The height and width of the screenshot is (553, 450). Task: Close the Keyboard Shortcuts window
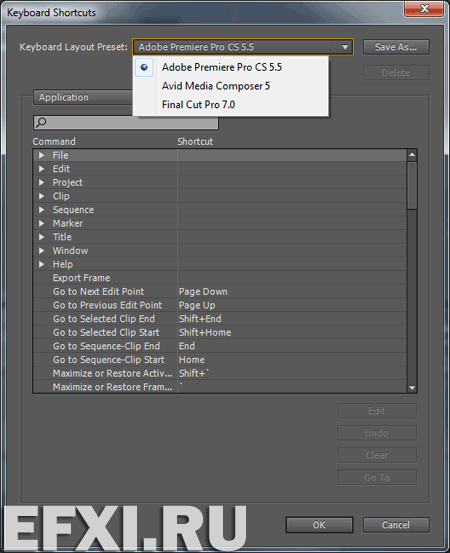(424, 8)
